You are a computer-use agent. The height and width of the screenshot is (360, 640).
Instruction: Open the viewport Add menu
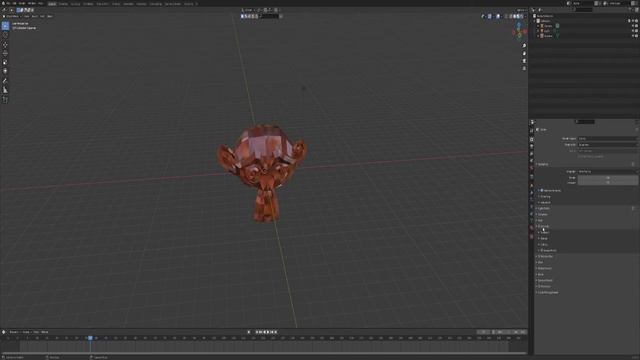tap(42, 16)
